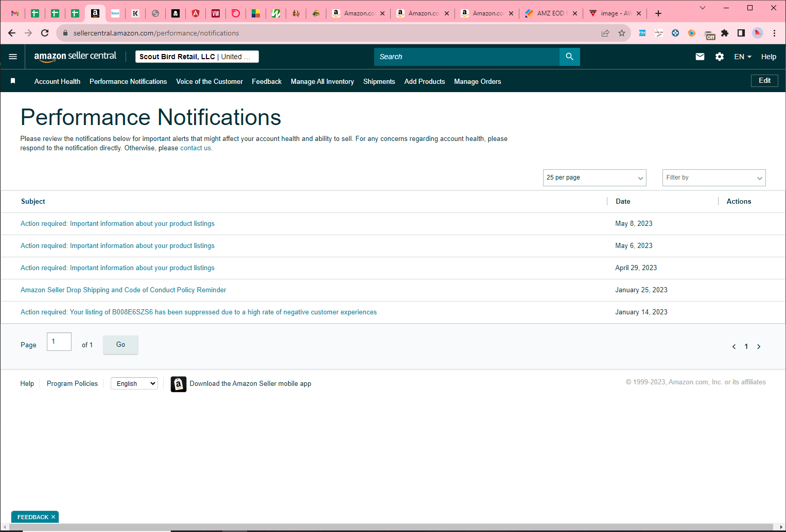
Task: Switch to the image - AW tab
Action: pos(615,13)
